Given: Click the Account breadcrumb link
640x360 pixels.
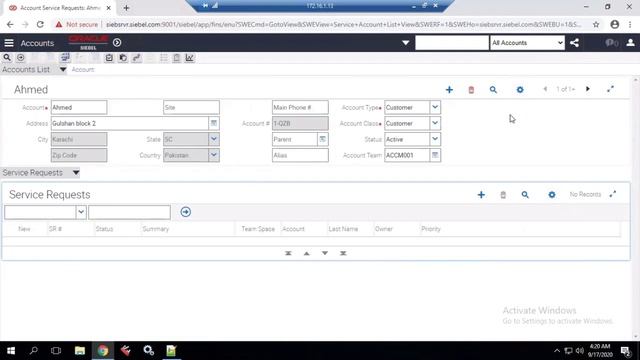Looking at the screenshot, I should (83, 70).
